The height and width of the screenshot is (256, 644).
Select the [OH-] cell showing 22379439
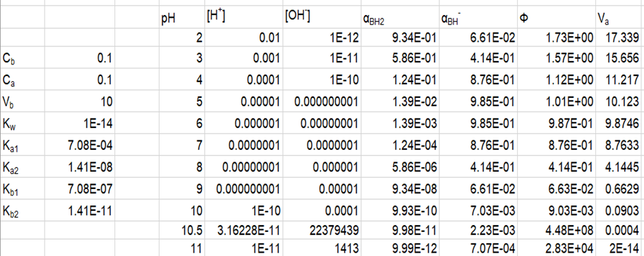(x=321, y=231)
